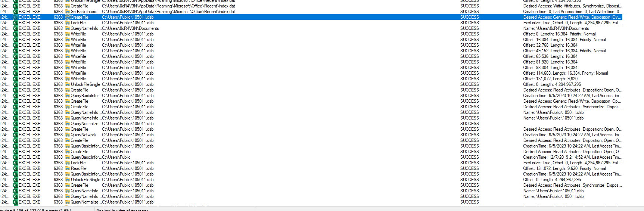Select the path C:\Users\0xR4V3N\Documents
This screenshot has width=644, height=211.
point(130,28)
